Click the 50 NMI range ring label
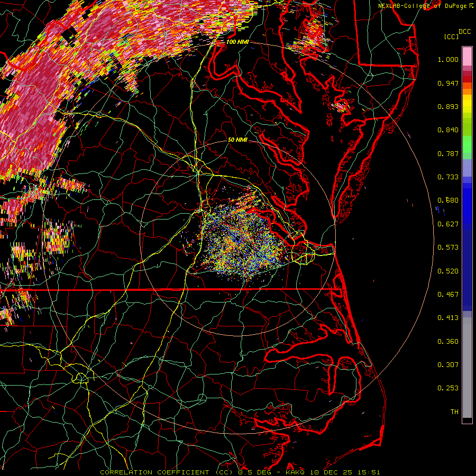476x476 pixels. (237, 140)
